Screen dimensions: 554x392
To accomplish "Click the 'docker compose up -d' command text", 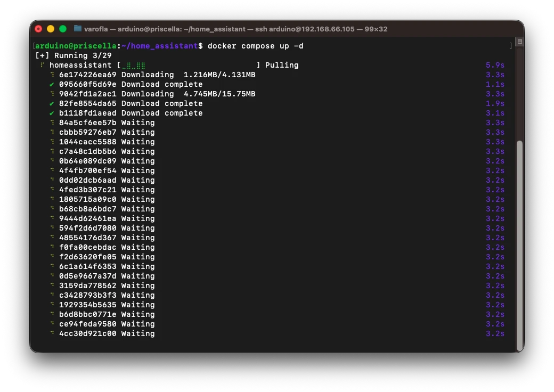I will (x=255, y=46).
